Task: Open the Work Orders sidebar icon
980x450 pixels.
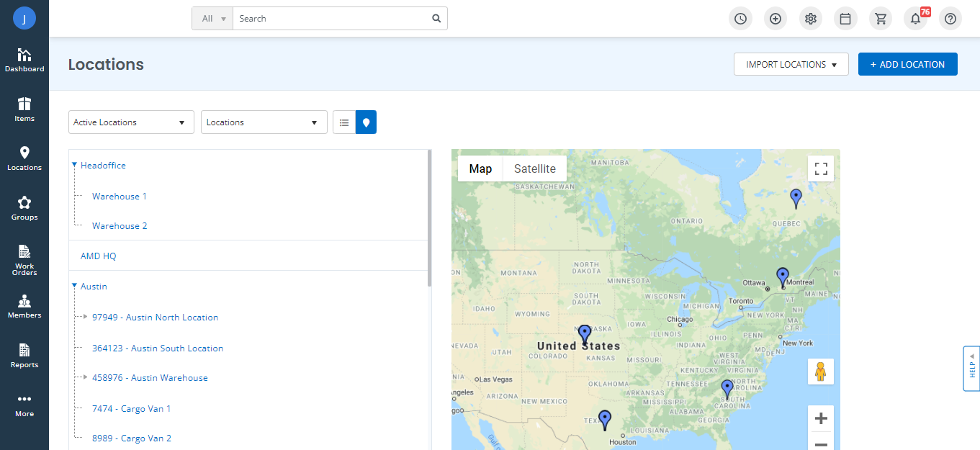Action: [24, 260]
